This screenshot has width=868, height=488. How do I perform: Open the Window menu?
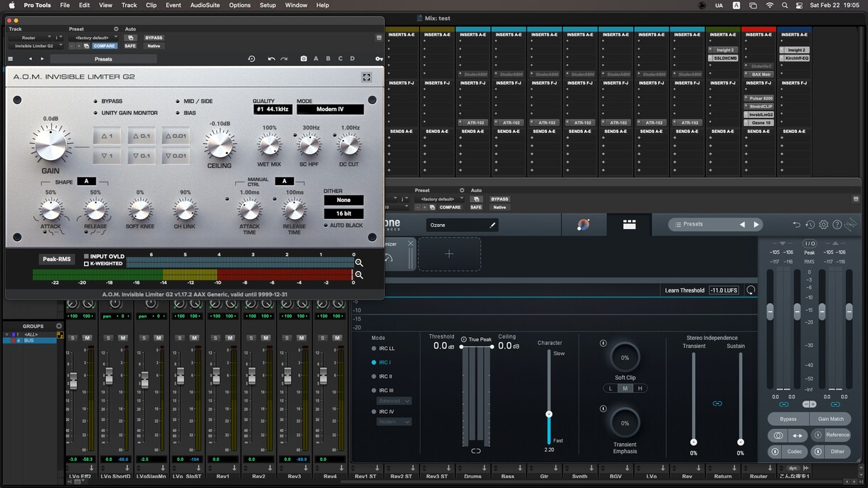[296, 5]
